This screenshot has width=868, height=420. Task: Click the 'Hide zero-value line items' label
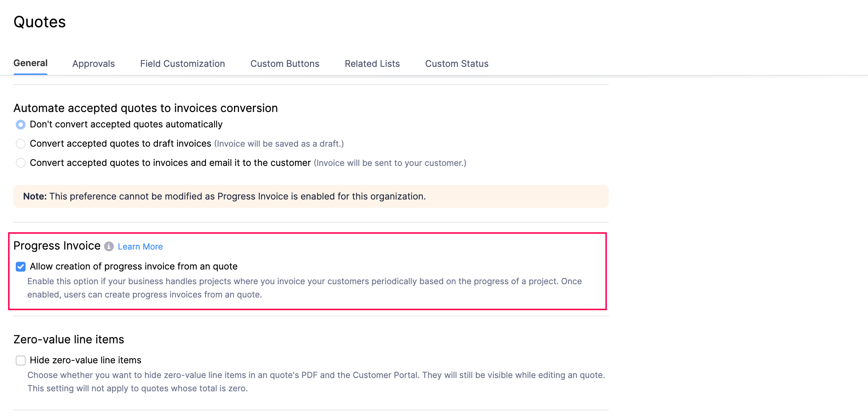click(x=85, y=360)
